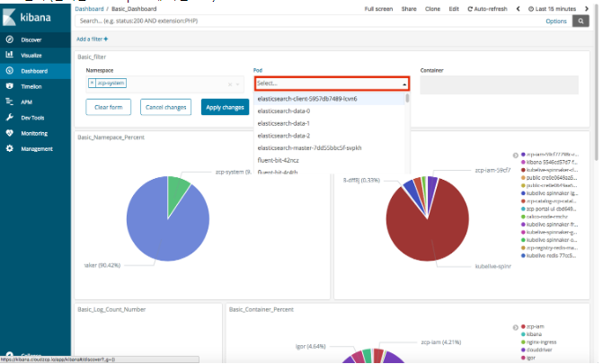Go to Visualize bar chart icon
This screenshot has width=603, height=364.
coord(10,55)
